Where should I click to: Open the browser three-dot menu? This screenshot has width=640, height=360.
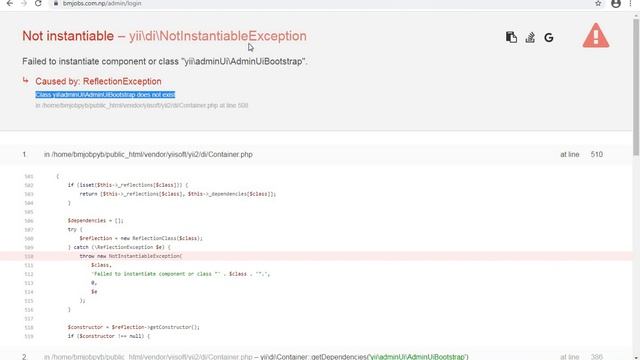(x=631, y=3)
